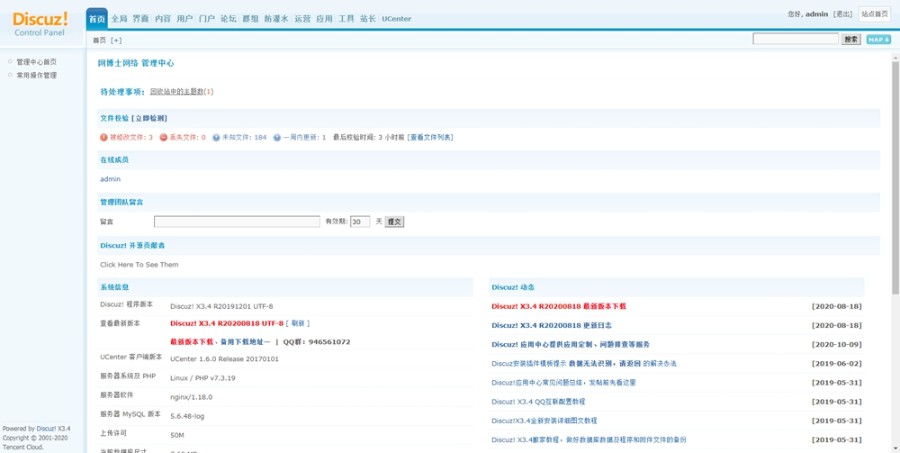Open 管理中心首页 in sidebar
The height and width of the screenshot is (453, 900).
36,61
